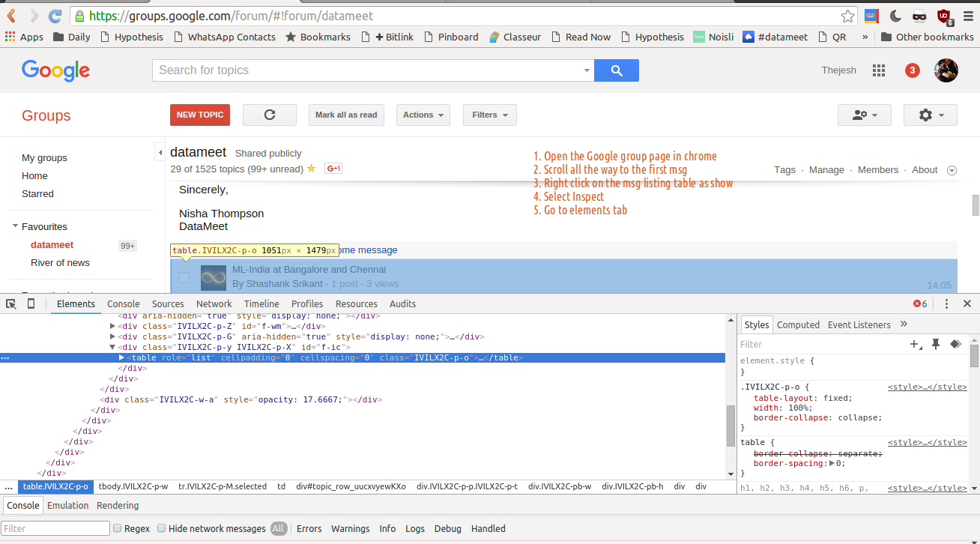Expand the table role list node
The height and width of the screenshot is (544, 980).
122,357
